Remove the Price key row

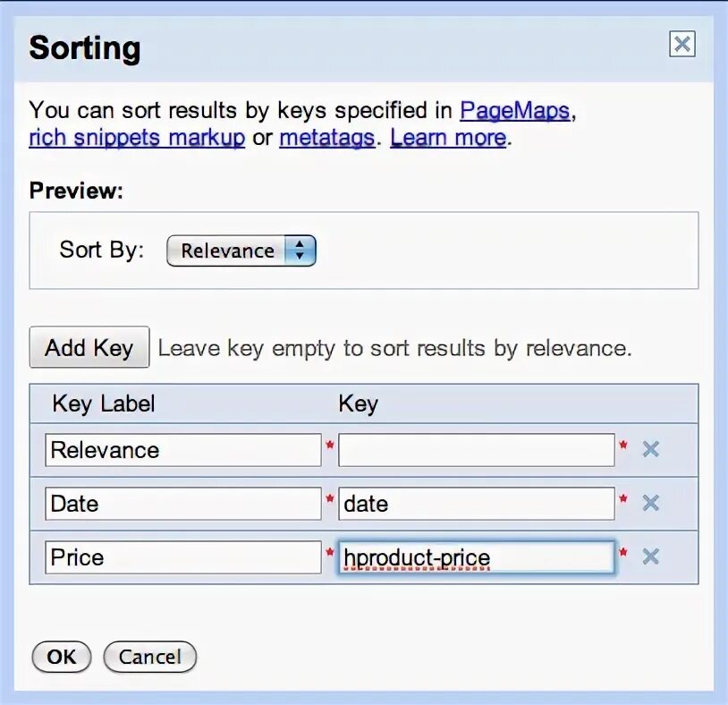(x=650, y=556)
